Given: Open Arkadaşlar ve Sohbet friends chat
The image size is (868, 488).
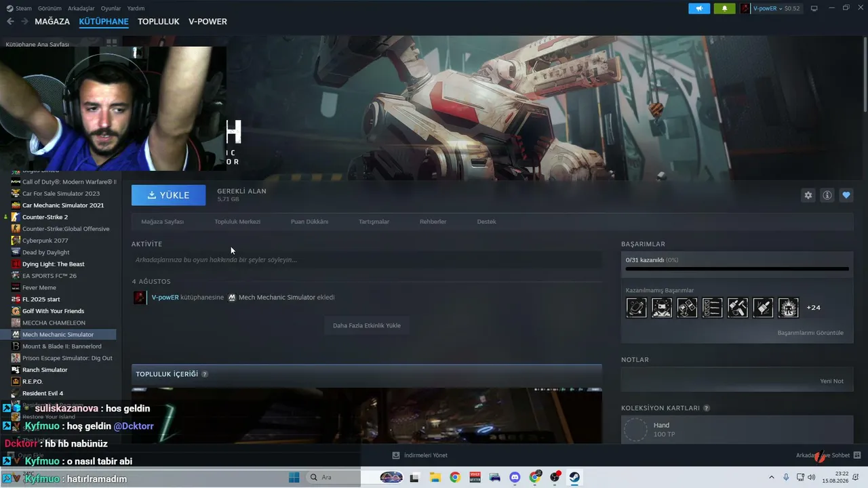Looking at the screenshot, I should pos(828,455).
